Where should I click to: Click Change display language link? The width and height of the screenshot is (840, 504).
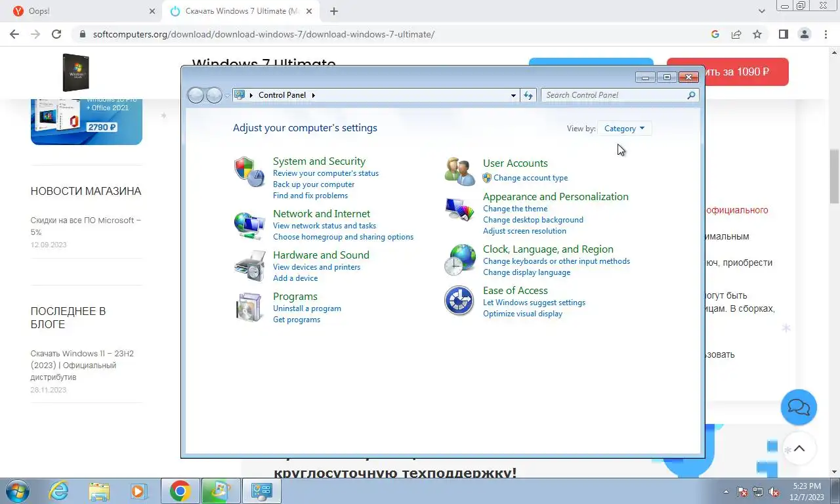[526, 272]
